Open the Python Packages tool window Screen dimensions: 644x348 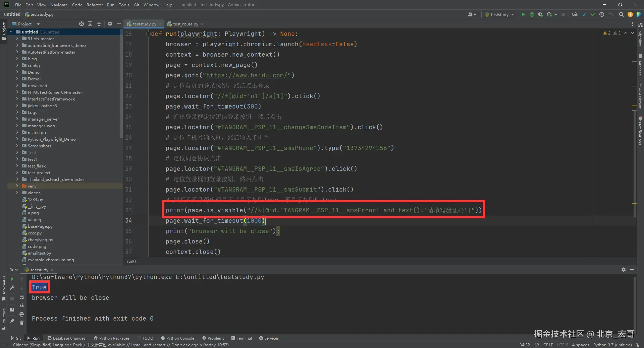tap(111, 338)
